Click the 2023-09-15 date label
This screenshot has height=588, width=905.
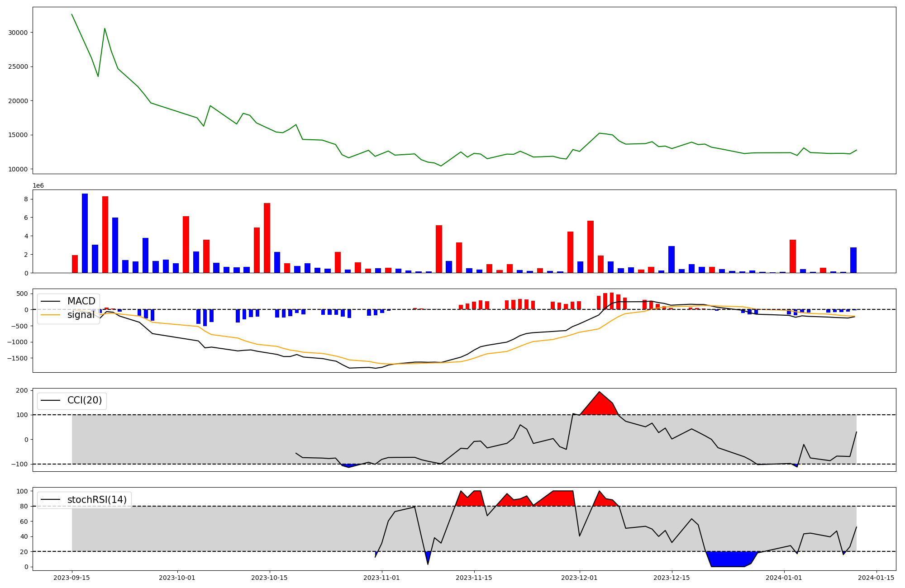pos(72,578)
